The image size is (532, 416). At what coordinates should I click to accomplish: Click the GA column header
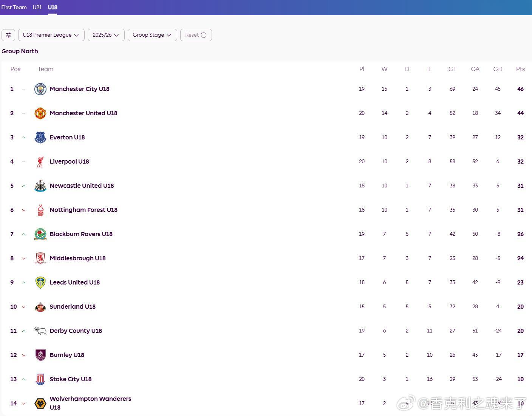pos(475,69)
